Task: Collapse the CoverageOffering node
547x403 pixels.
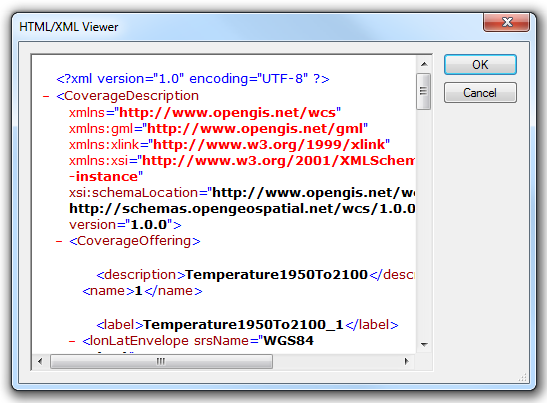Action: (59, 241)
